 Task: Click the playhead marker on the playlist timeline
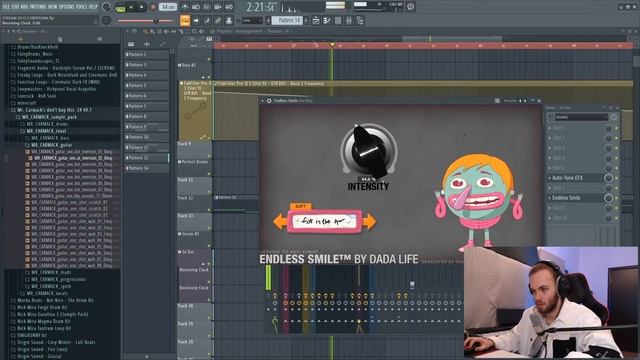click(332, 44)
